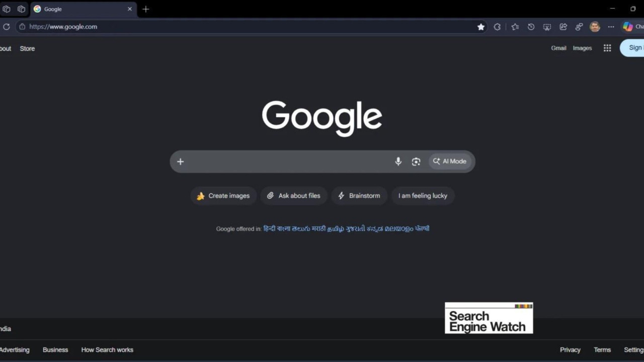
Task: Switch to AI Mode
Action: coord(450,161)
